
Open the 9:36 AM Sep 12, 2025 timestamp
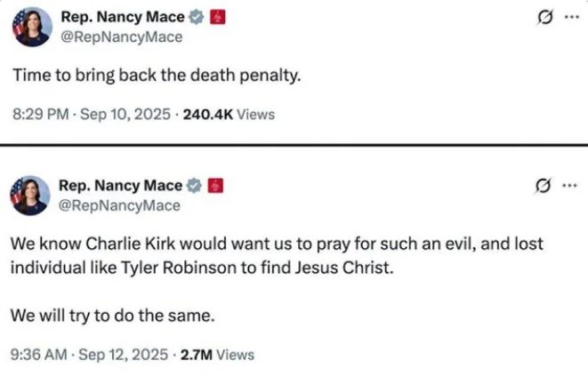(87, 354)
